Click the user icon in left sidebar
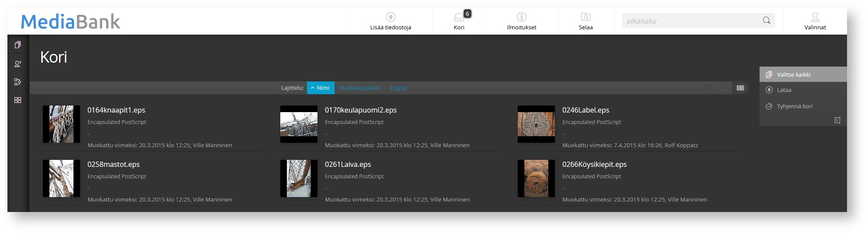This screenshot has height=233, width=868. click(18, 64)
